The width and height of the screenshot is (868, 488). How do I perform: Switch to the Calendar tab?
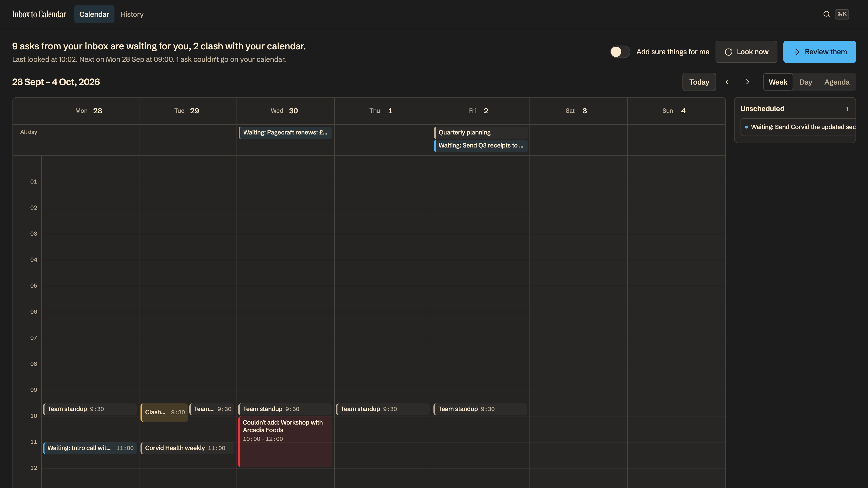click(94, 14)
